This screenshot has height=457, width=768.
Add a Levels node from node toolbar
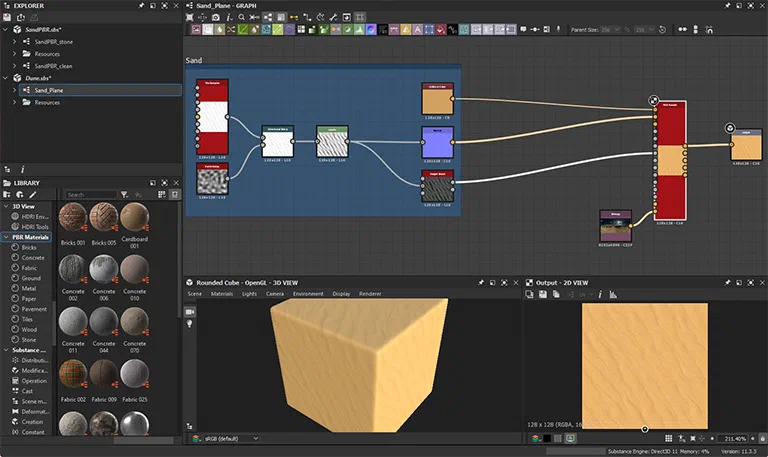pyautogui.click(x=359, y=29)
